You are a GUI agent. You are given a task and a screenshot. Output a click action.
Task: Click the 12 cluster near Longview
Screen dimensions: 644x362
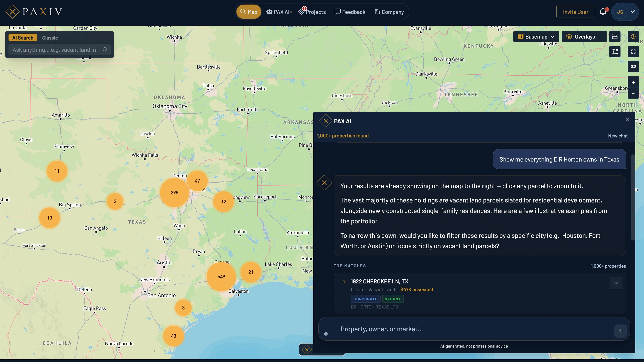pos(224,202)
